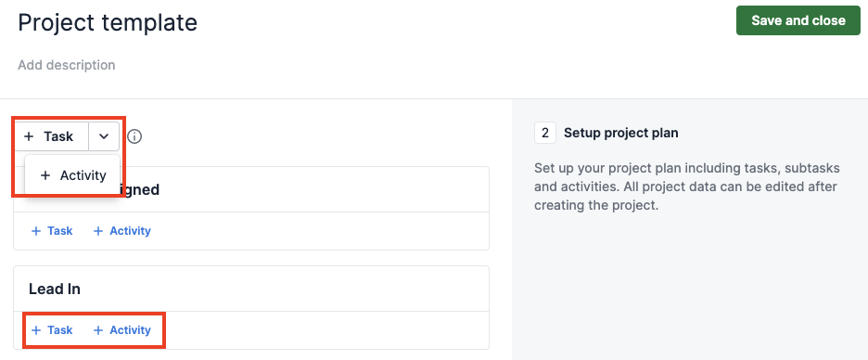The image size is (868, 360).
Task: Add a Task with the top split button
Action: (51, 136)
